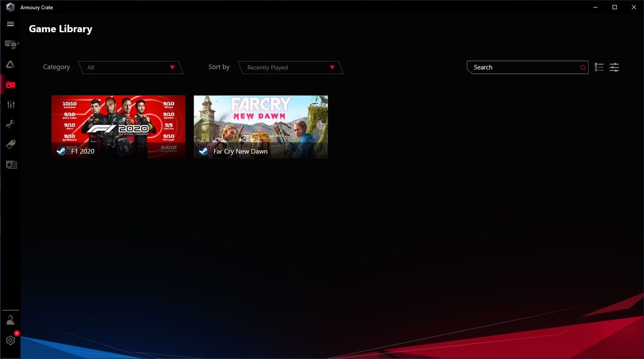644x359 pixels.
Task: Click into the Search games field
Action: (x=527, y=67)
